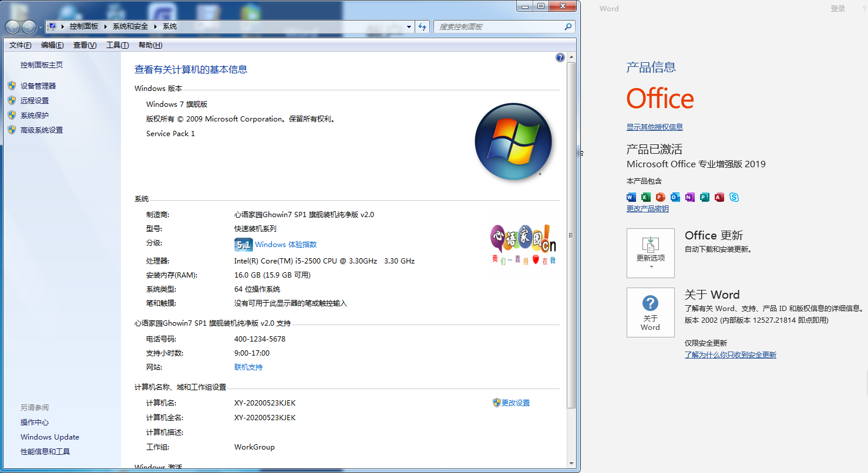Open Windows Update link in sidebar
Viewport: 868px width, 473px height.
50,437
